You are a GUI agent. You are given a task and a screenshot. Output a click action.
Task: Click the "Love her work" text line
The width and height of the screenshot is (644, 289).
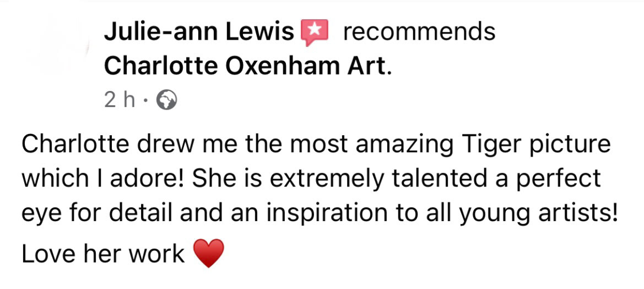tap(102, 254)
